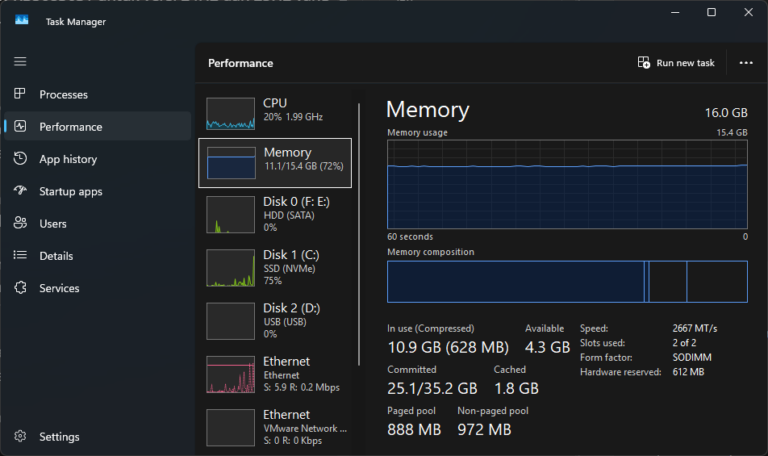Click the Form factor SODIMM value

click(x=692, y=358)
